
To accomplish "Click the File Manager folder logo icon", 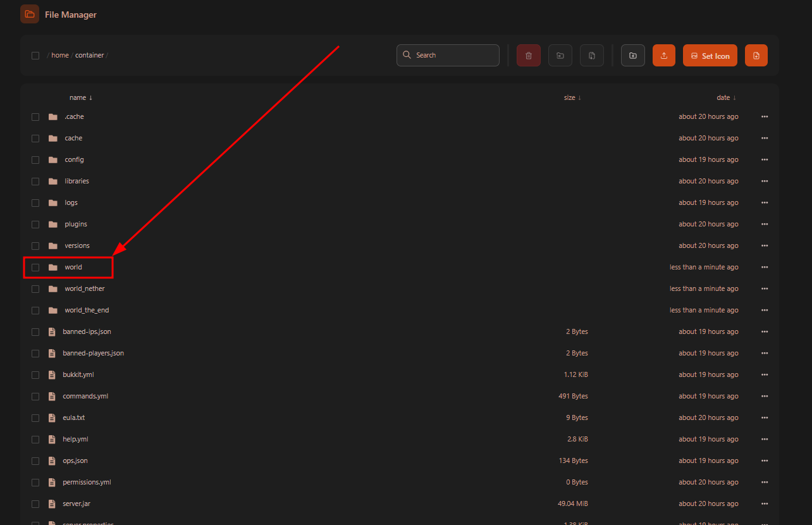I will pyautogui.click(x=30, y=14).
